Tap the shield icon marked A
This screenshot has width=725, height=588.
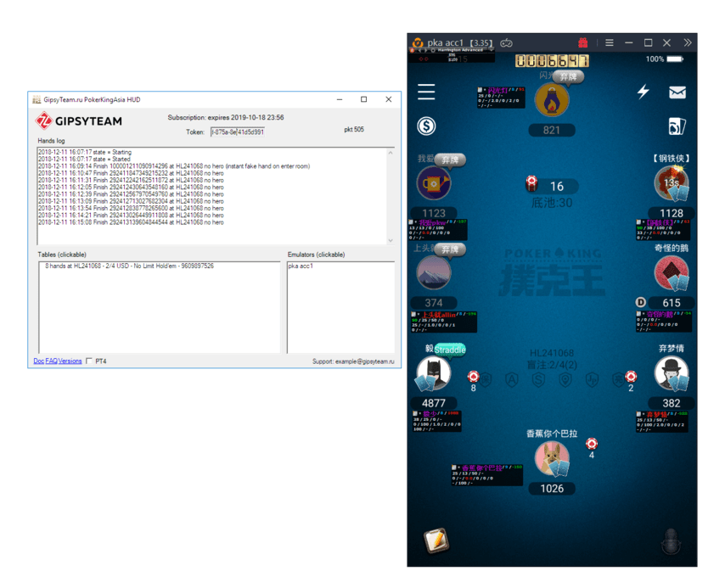click(511, 380)
